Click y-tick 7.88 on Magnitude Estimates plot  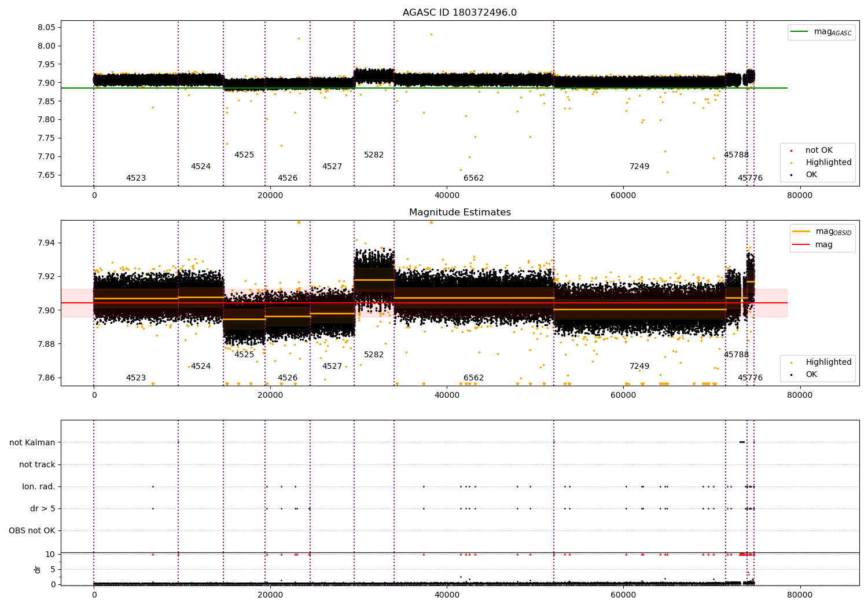(x=46, y=345)
